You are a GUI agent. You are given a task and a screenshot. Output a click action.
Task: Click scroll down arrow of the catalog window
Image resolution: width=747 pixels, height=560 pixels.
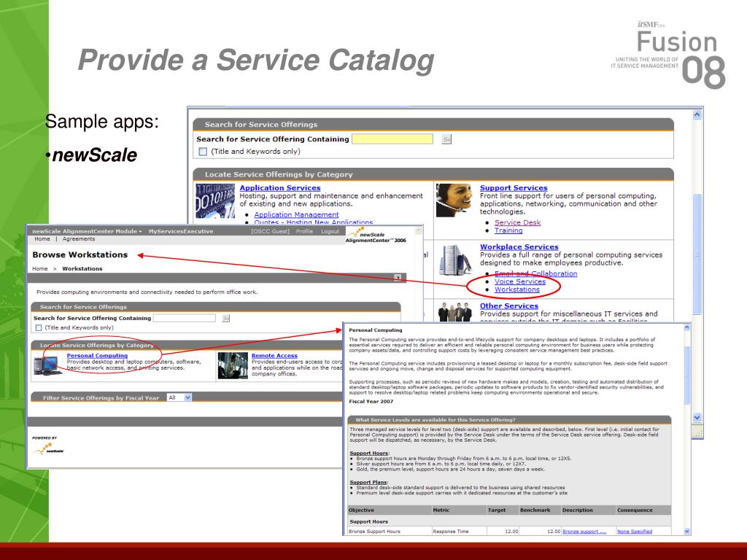tap(697, 418)
